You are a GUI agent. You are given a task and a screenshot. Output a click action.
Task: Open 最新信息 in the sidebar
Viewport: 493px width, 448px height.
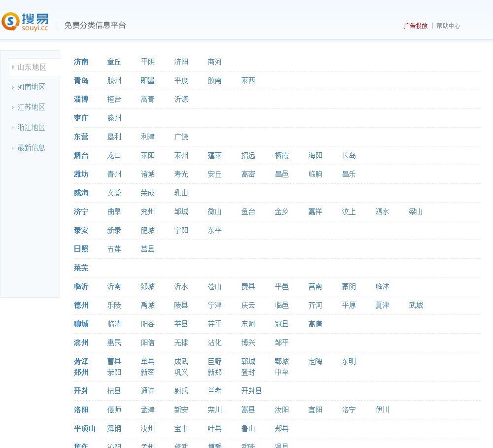pos(31,147)
